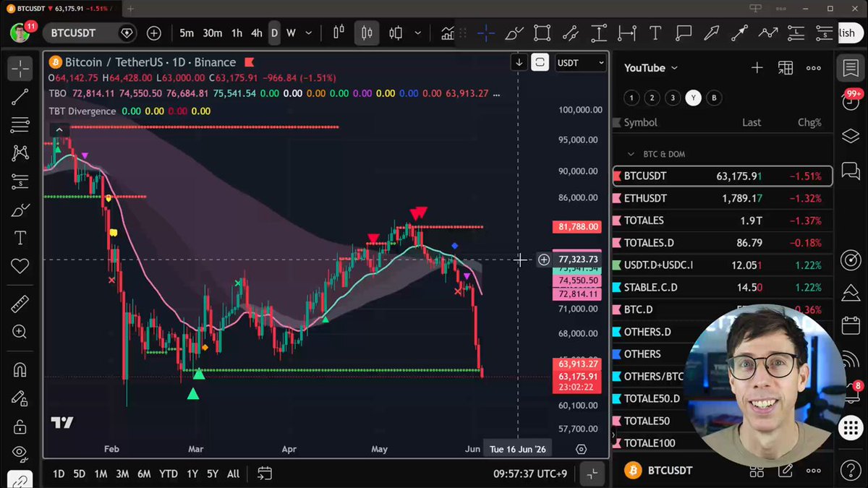This screenshot has height=488, width=868.
Task: Open ETHUSDT from the watchlist
Action: [x=722, y=198]
